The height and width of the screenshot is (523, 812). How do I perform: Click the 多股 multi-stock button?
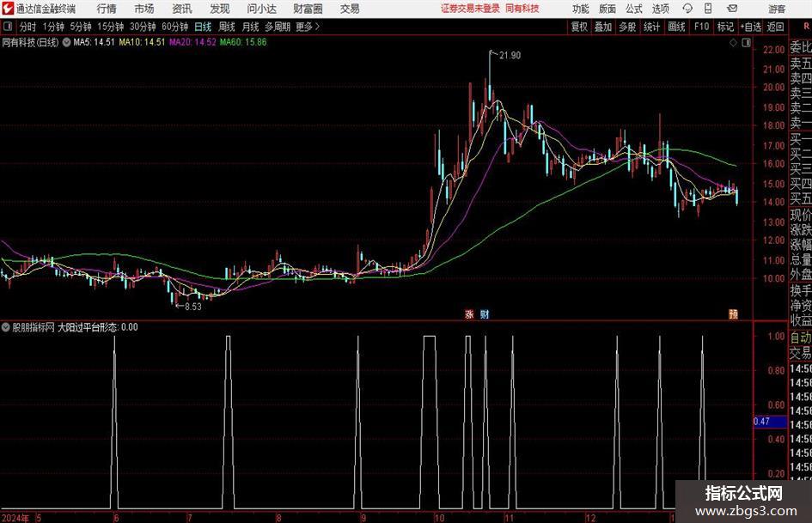point(627,27)
